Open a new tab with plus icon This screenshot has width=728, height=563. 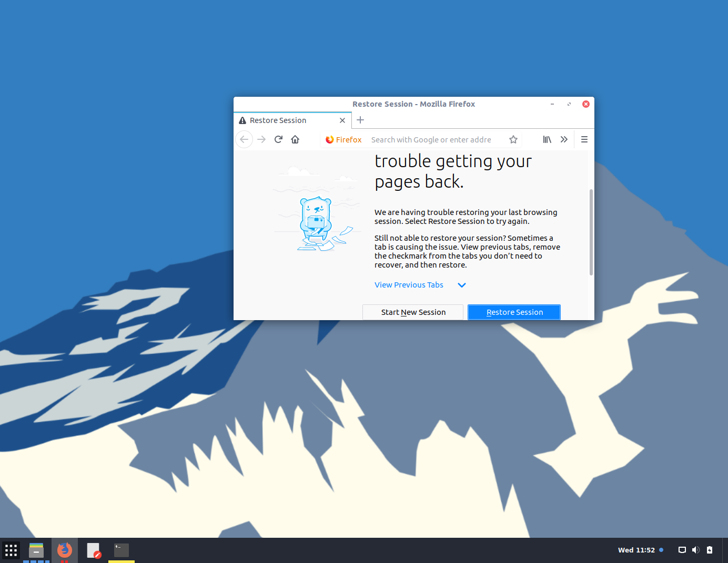[360, 120]
